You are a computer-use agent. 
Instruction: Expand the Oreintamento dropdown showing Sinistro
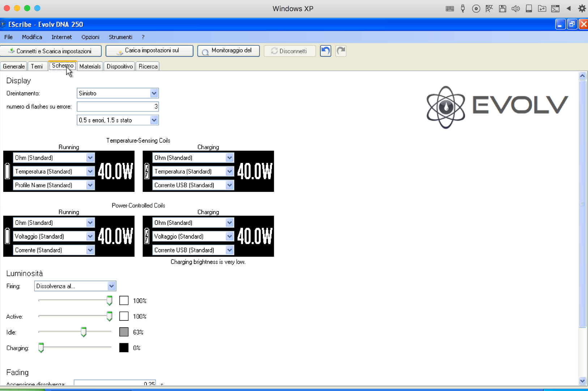[154, 93]
